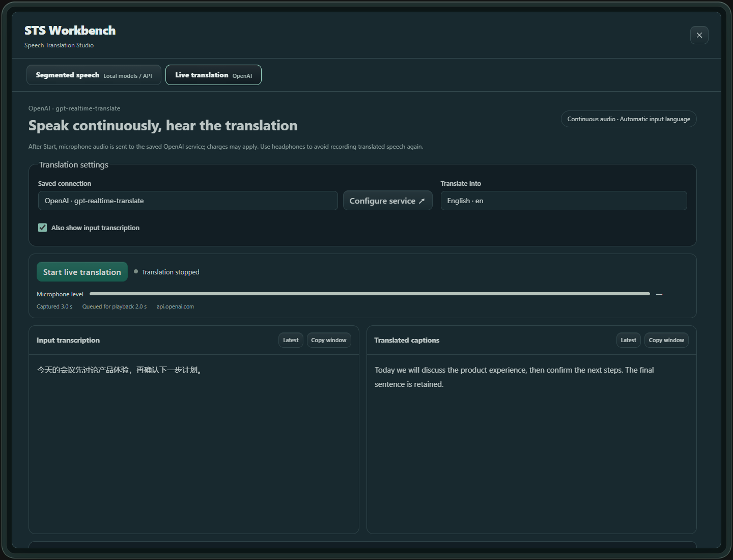
Task: Copy window of Input transcription
Action: (x=328, y=340)
